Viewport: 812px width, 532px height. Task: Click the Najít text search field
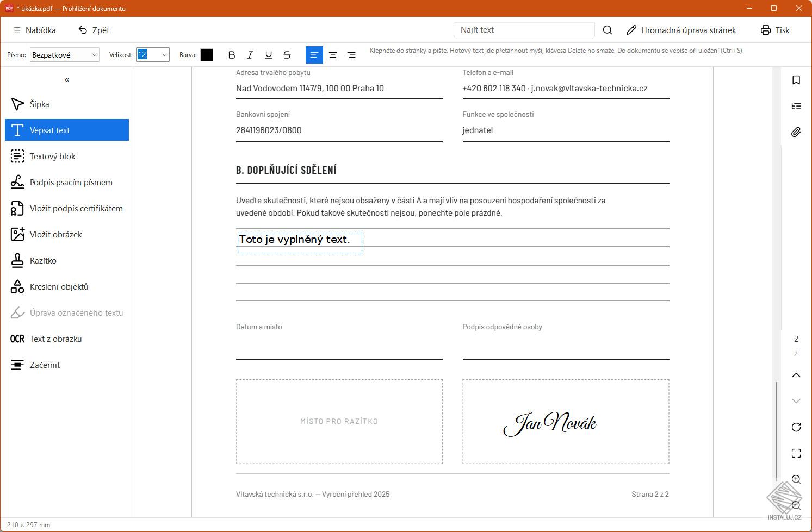(524, 30)
